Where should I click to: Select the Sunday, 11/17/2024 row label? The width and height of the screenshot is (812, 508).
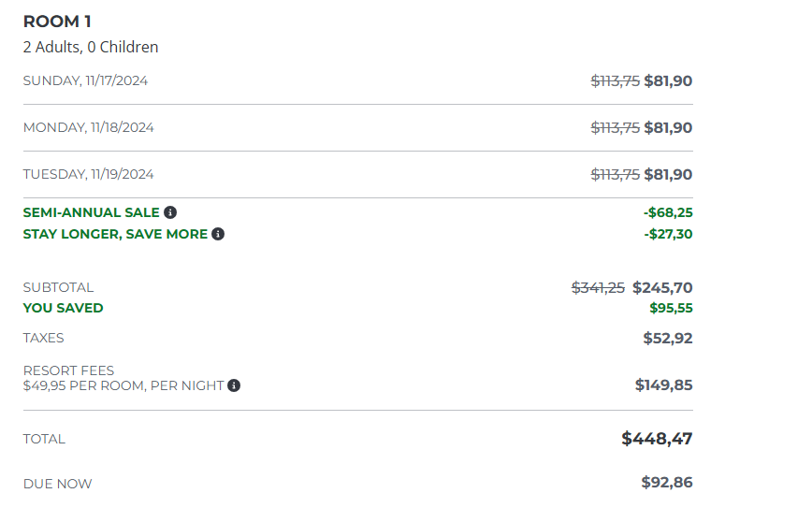pos(85,80)
